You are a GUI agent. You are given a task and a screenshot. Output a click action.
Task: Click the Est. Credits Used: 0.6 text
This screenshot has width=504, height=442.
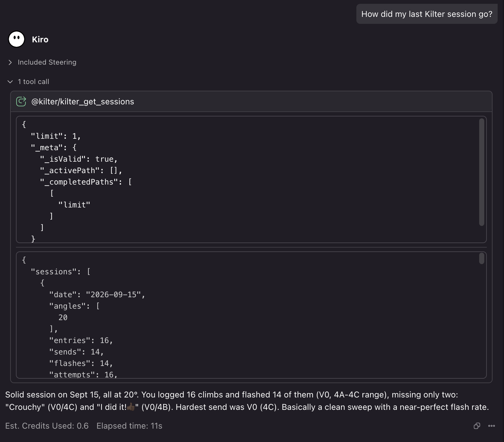pyautogui.click(x=47, y=426)
